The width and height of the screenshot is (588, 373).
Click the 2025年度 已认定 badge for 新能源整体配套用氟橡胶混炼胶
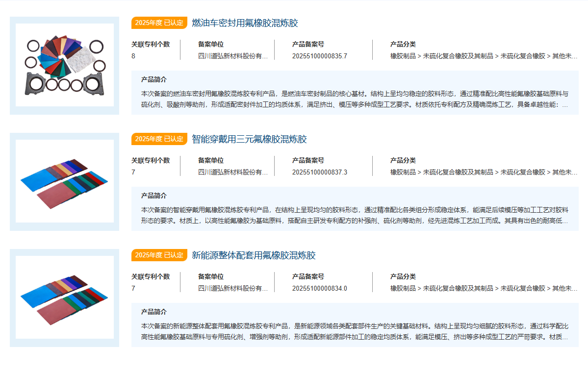tap(159, 255)
